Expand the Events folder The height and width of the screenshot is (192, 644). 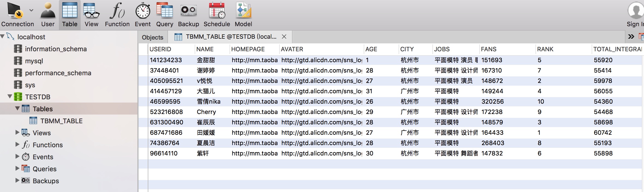point(17,156)
